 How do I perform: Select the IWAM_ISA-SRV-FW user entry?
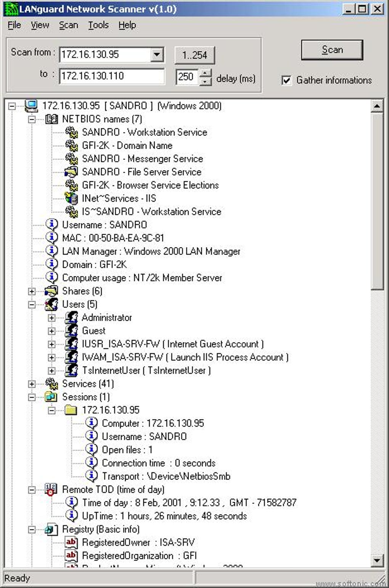click(185, 357)
